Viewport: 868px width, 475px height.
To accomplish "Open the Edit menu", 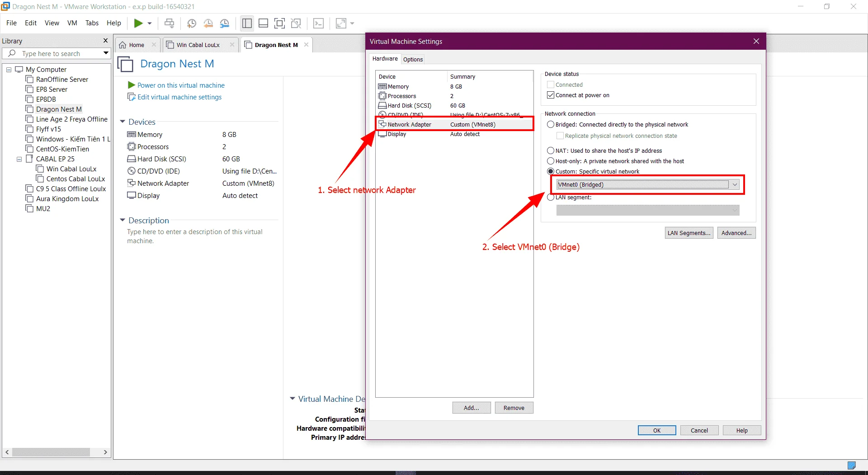I will [31, 23].
